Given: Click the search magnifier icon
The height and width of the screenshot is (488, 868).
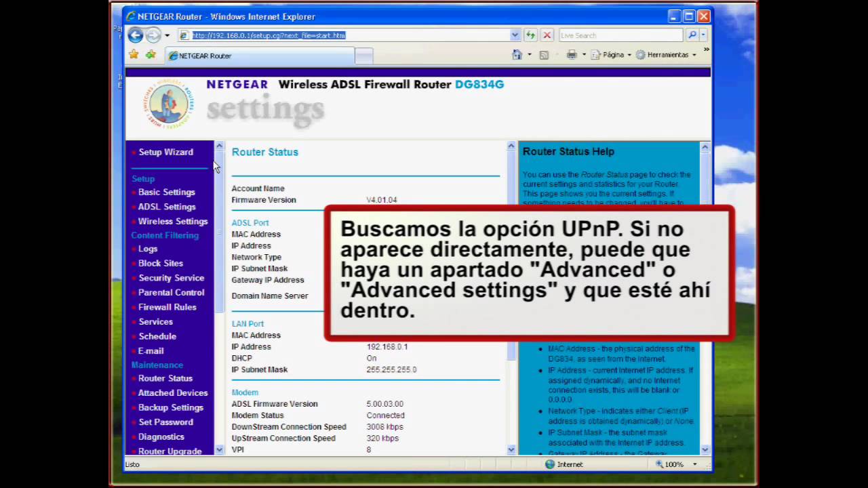Looking at the screenshot, I should (x=692, y=35).
